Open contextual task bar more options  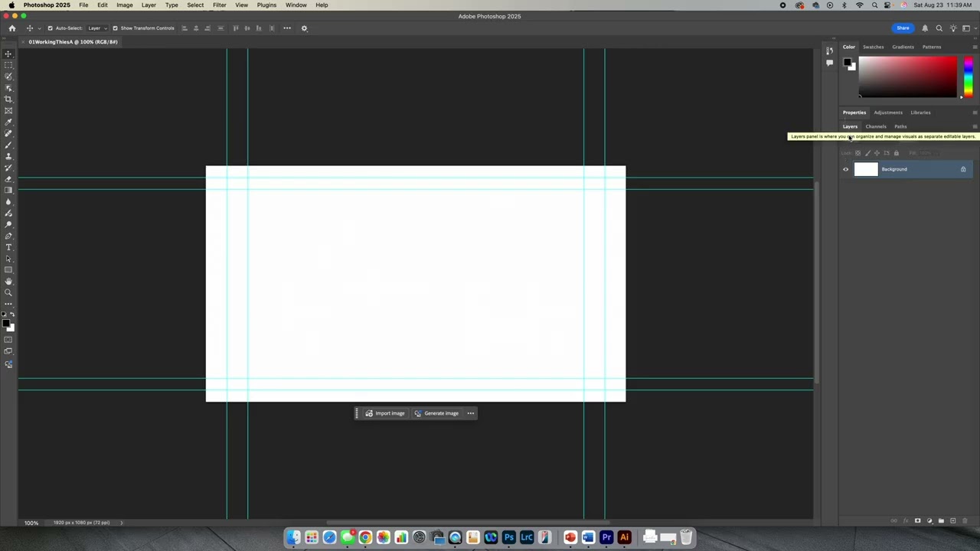point(471,413)
